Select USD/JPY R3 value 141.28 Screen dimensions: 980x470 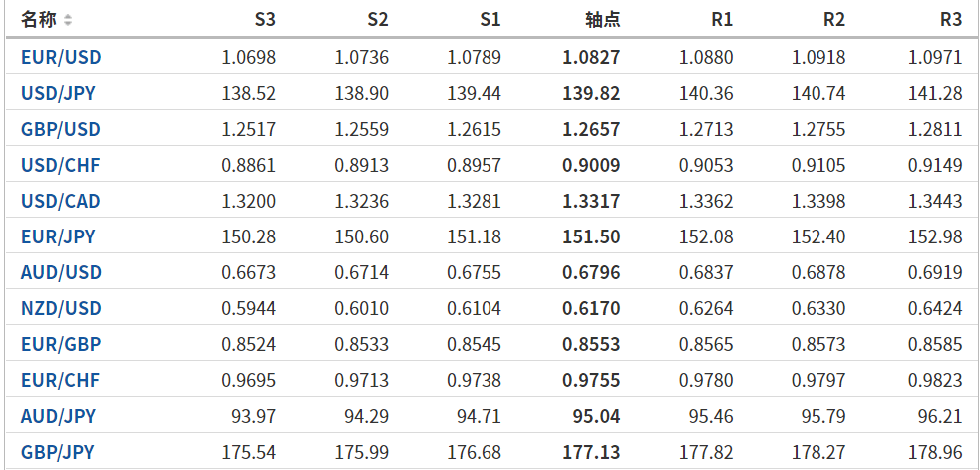pyautogui.click(x=935, y=93)
